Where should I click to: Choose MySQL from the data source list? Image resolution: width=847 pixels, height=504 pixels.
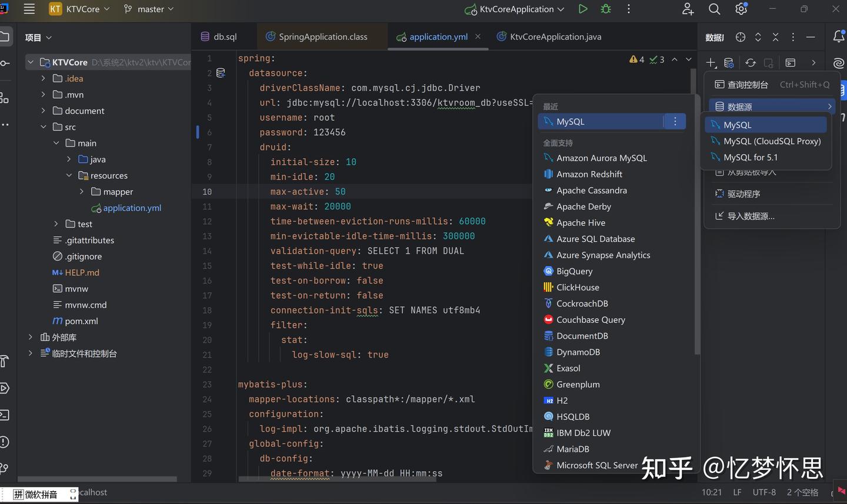pos(738,125)
